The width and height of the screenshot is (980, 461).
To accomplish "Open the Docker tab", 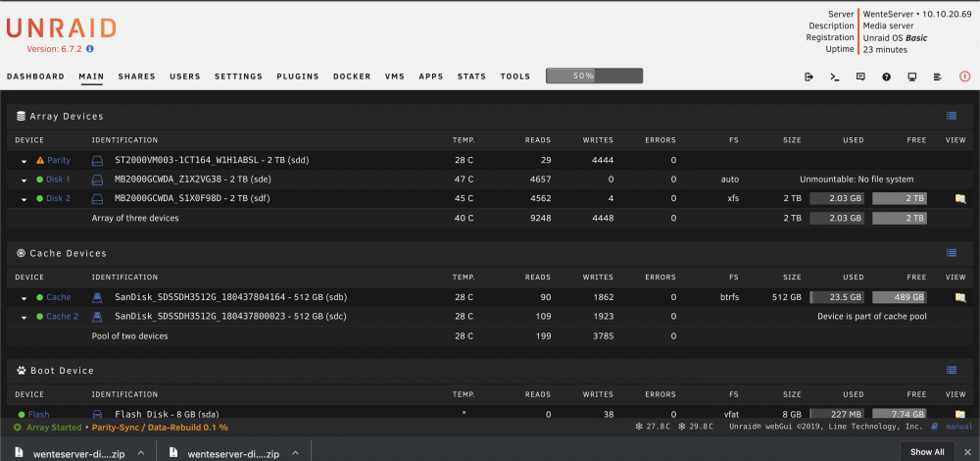I will [352, 77].
